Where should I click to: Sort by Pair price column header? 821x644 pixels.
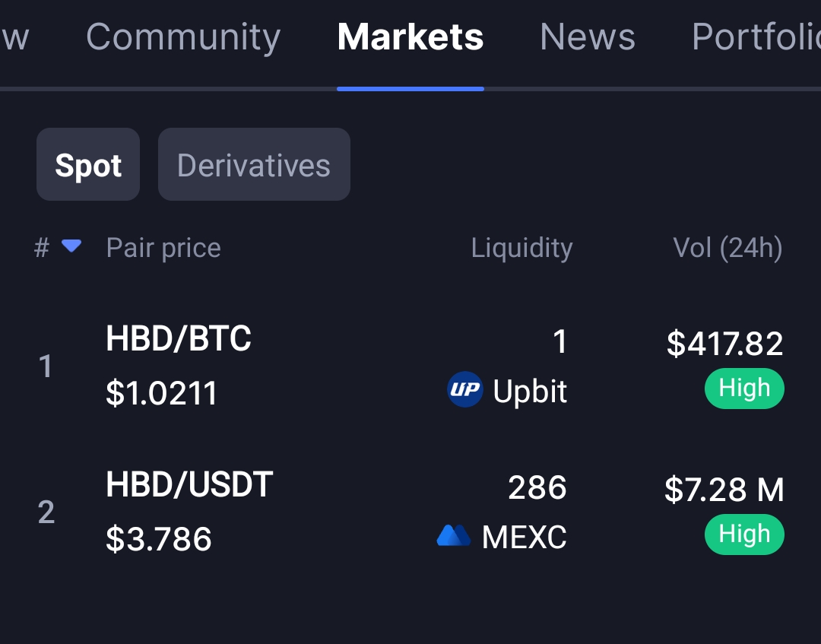click(163, 248)
